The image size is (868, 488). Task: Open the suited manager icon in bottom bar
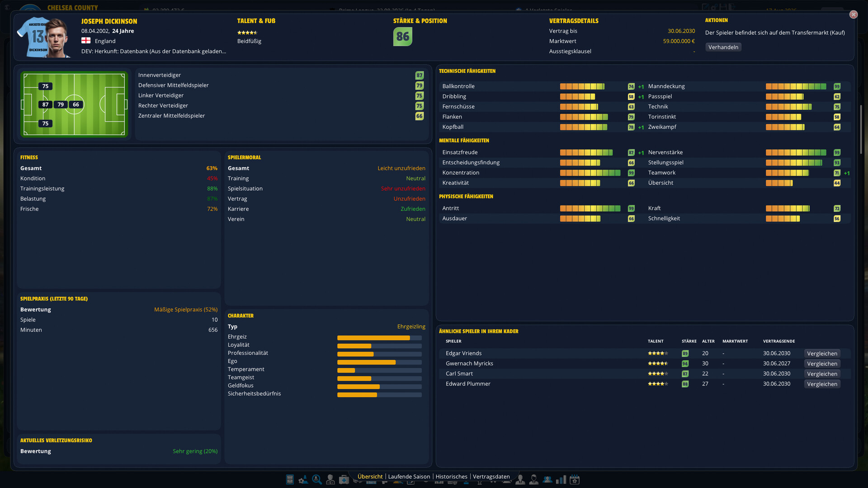click(x=520, y=479)
